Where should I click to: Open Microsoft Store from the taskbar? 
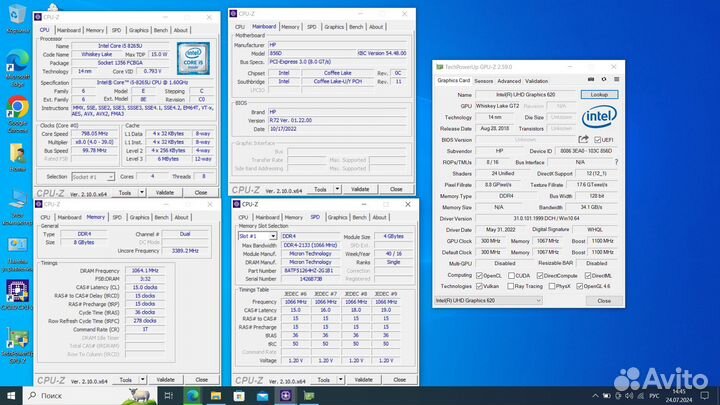pos(239,395)
